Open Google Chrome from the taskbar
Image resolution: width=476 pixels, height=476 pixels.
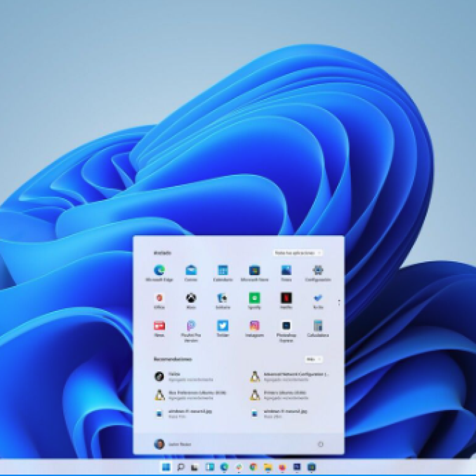click(x=253, y=467)
